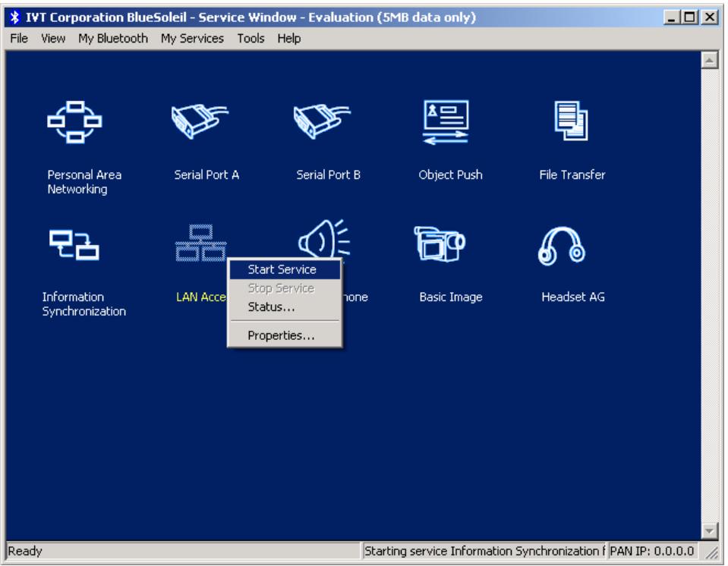Select the Personal Area Networking service icon

pyautogui.click(x=74, y=121)
